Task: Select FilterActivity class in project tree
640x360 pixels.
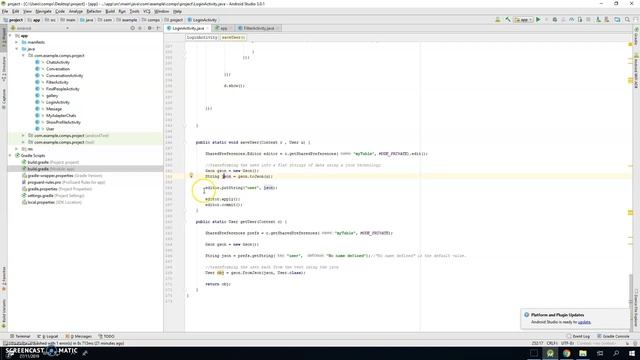Action: click(x=57, y=82)
